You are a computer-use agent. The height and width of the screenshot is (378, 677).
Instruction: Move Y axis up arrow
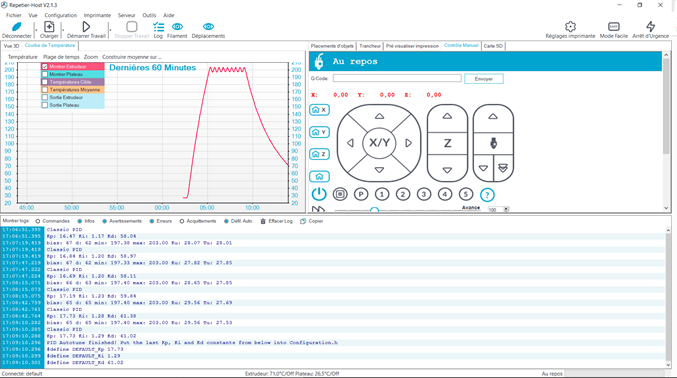pyautogui.click(x=379, y=116)
